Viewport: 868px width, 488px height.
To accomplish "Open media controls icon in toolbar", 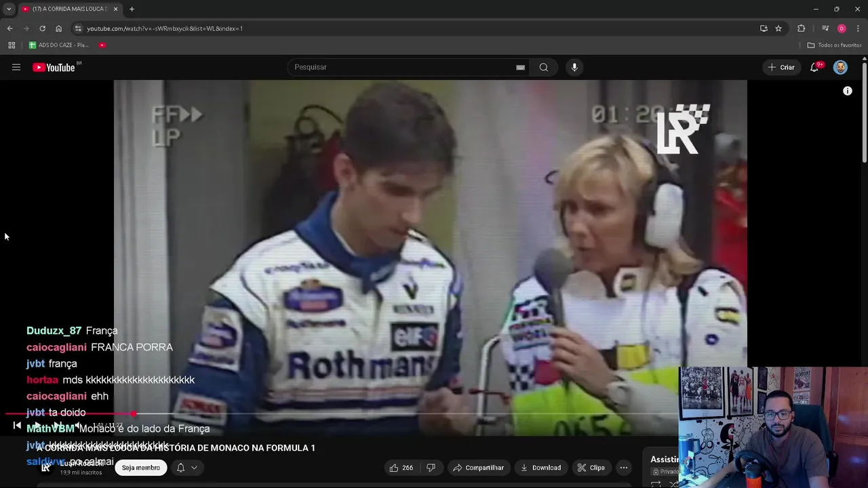I will click(825, 28).
